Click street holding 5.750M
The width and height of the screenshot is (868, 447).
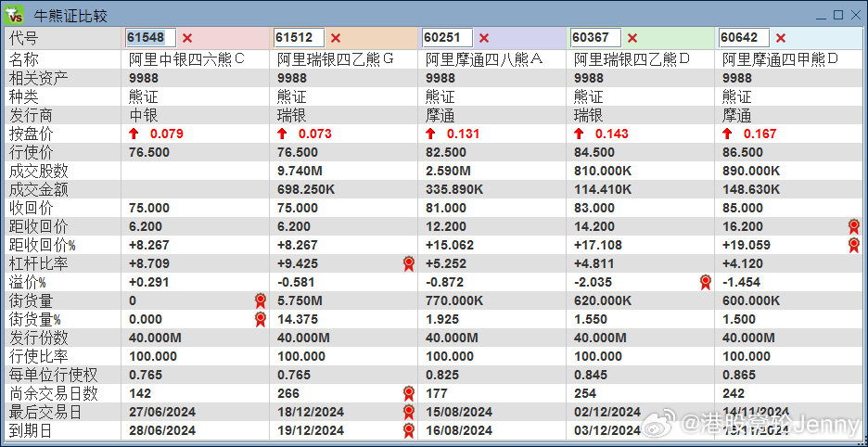pyautogui.click(x=300, y=301)
